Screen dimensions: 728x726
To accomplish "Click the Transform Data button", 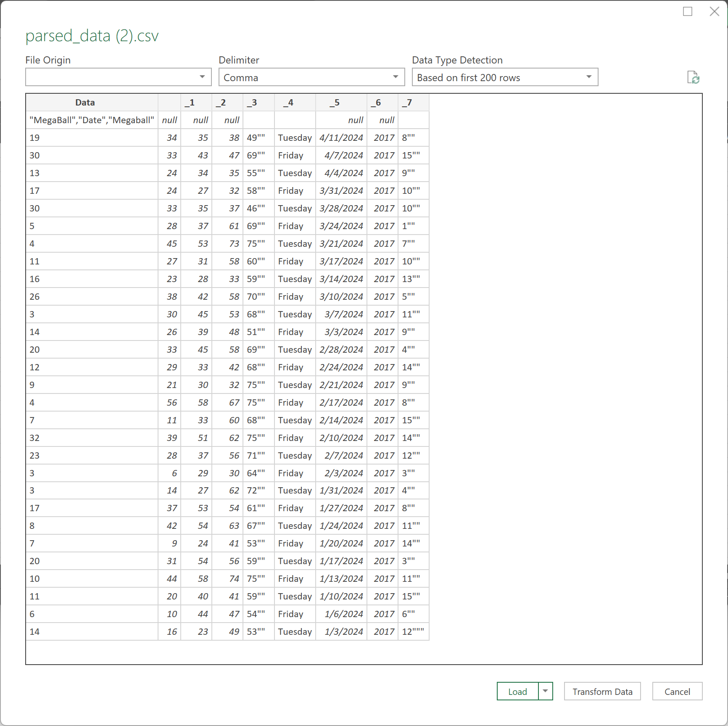I will tap(602, 691).
